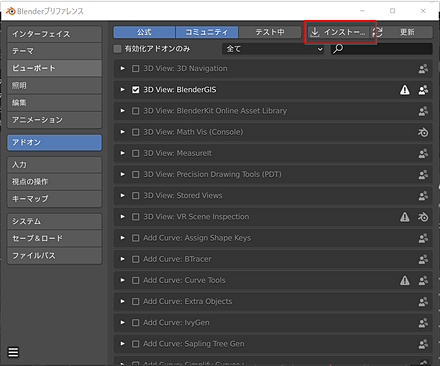440x366 pixels.
Task: Click community icon on Sapling Tree Gen row
Action: tap(423, 344)
